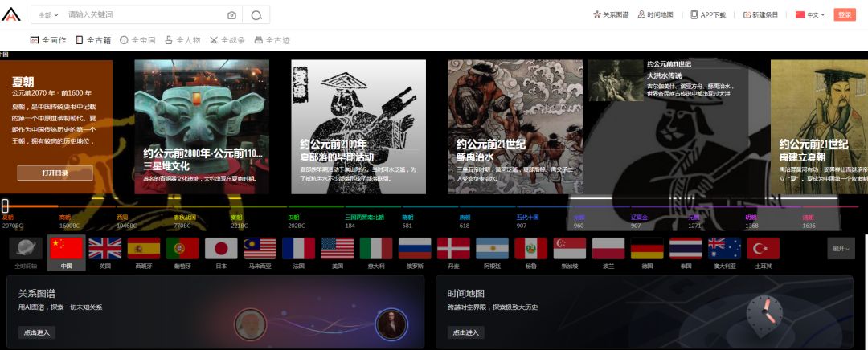
Task: Focus the keyword search input field
Action: 144,15
